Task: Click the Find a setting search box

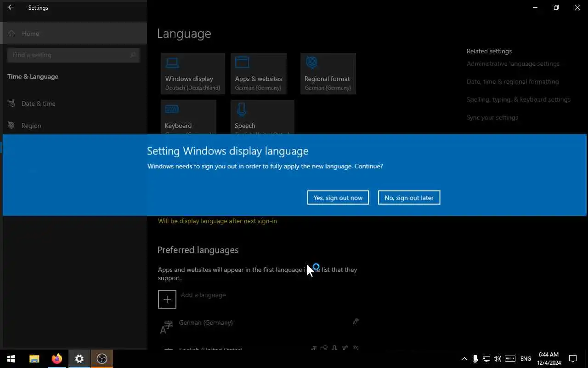Action: tap(73, 55)
